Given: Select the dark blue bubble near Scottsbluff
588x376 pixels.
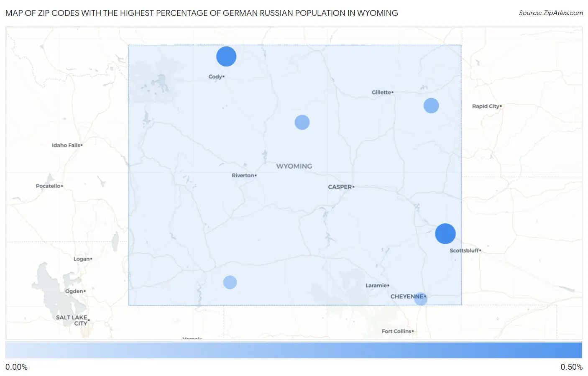Looking at the screenshot, I should tap(445, 234).
